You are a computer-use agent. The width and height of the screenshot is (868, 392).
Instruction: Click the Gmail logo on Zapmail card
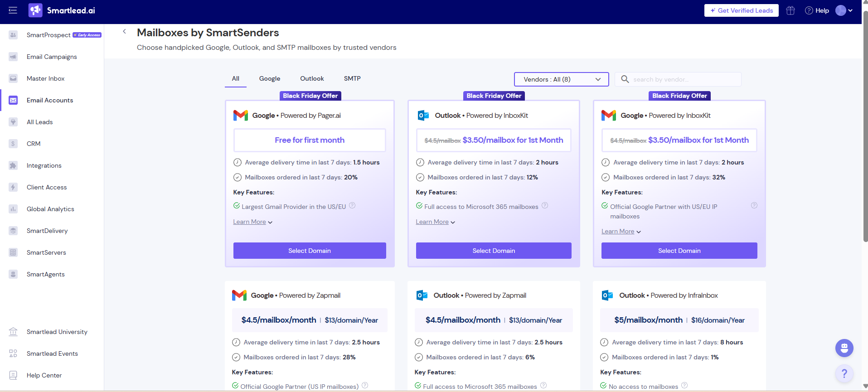click(x=239, y=295)
